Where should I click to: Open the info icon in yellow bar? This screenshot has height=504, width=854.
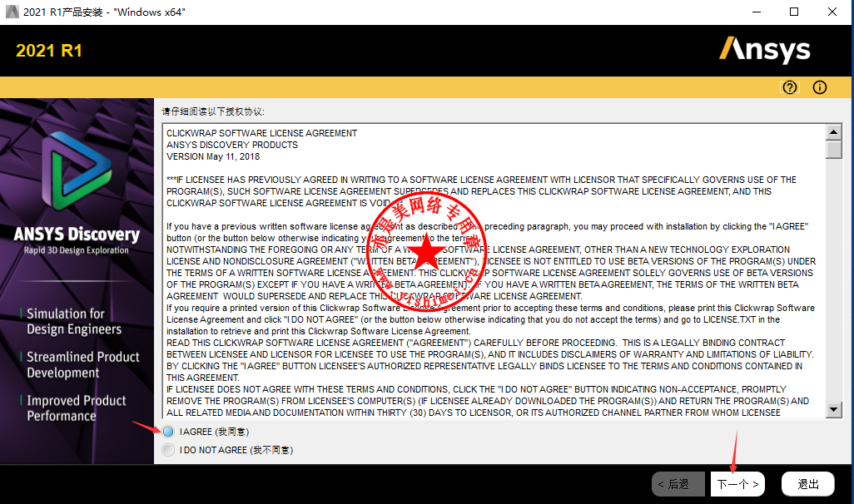click(x=820, y=87)
